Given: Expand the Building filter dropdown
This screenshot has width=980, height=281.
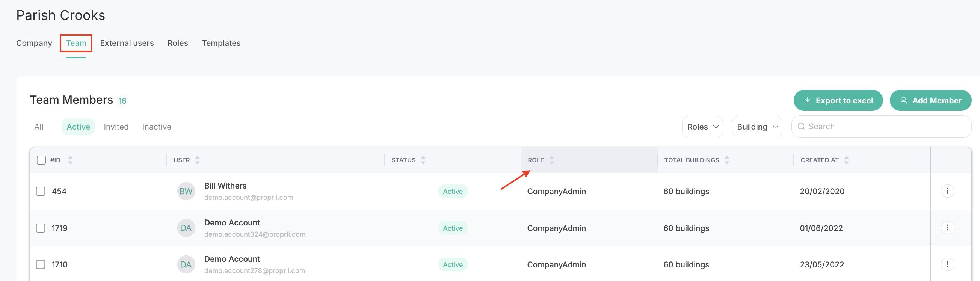Looking at the screenshot, I should [757, 127].
